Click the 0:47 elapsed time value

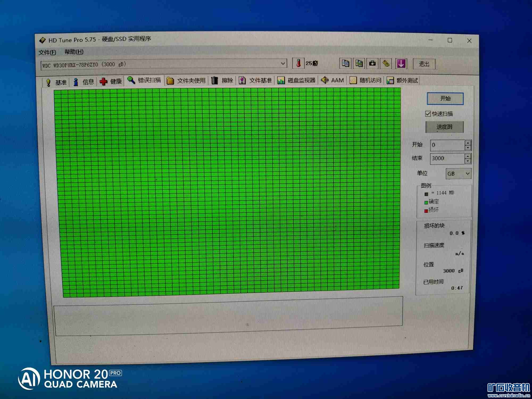click(x=457, y=288)
